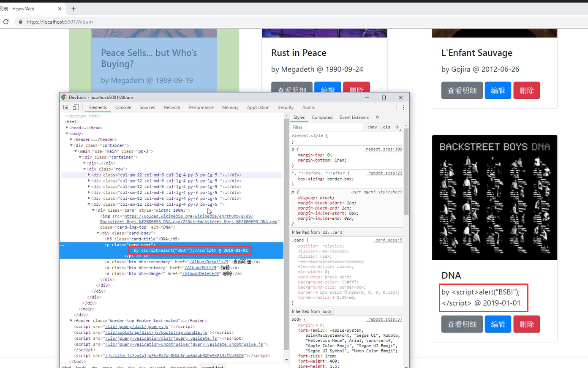
Task: Reload the page in the browser
Action: [x=6, y=22]
